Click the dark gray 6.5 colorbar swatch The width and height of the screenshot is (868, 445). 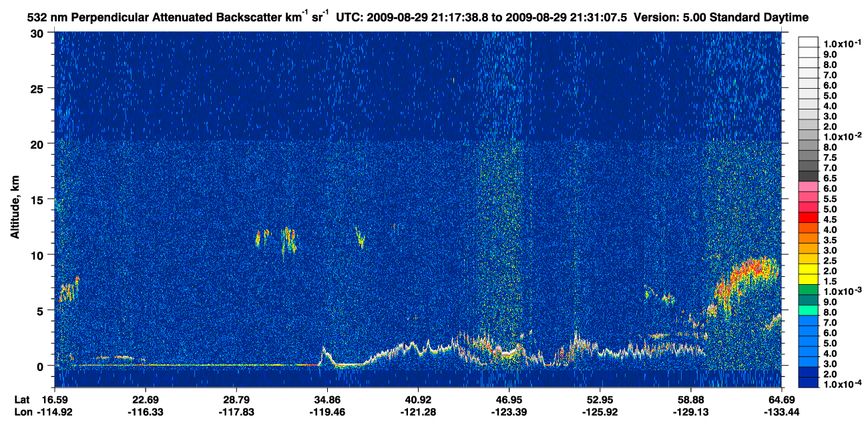click(808, 177)
